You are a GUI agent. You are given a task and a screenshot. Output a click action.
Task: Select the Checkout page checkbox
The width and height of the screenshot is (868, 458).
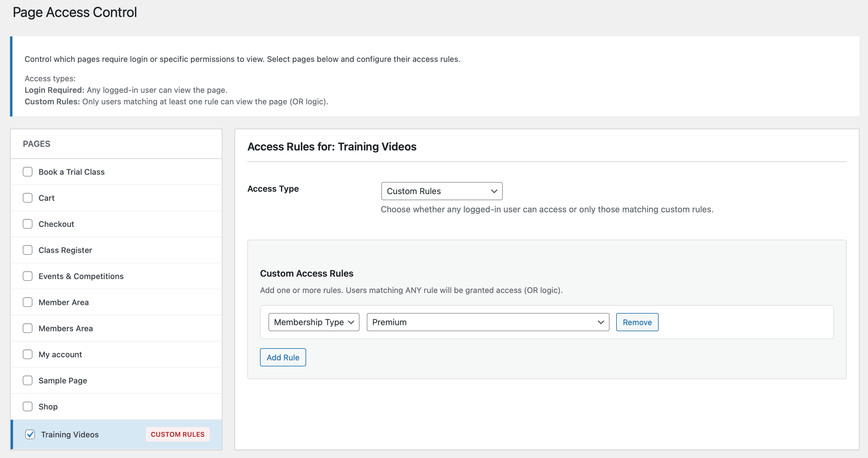click(x=28, y=224)
